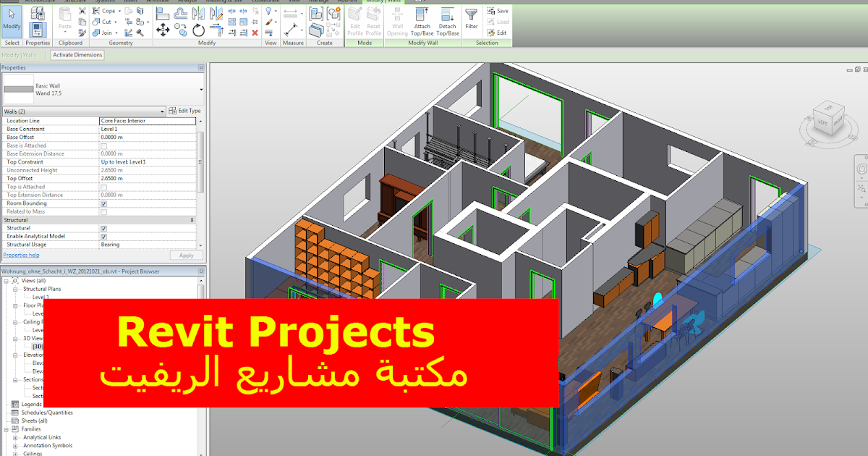Click the Edit Type button
Screen dimensions: 868x456
pos(184,111)
